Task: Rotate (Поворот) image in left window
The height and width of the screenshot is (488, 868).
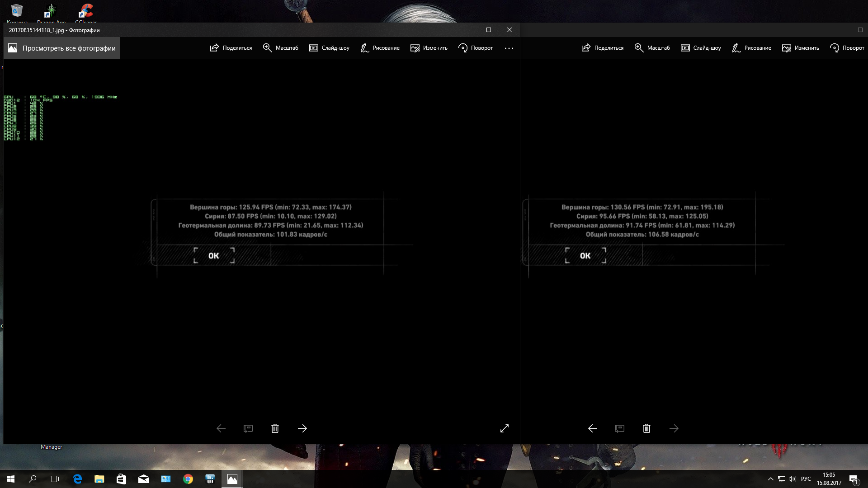Action: [x=475, y=48]
